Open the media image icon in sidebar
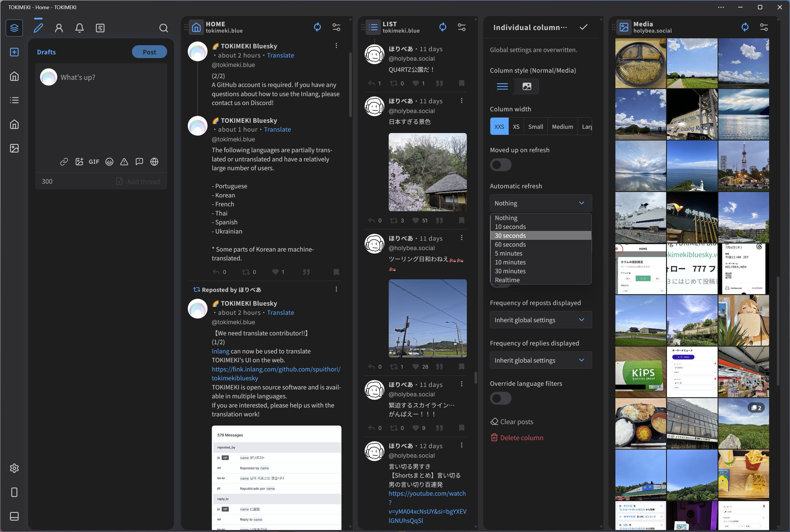Viewport: 790px width, 532px height. (x=14, y=149)
